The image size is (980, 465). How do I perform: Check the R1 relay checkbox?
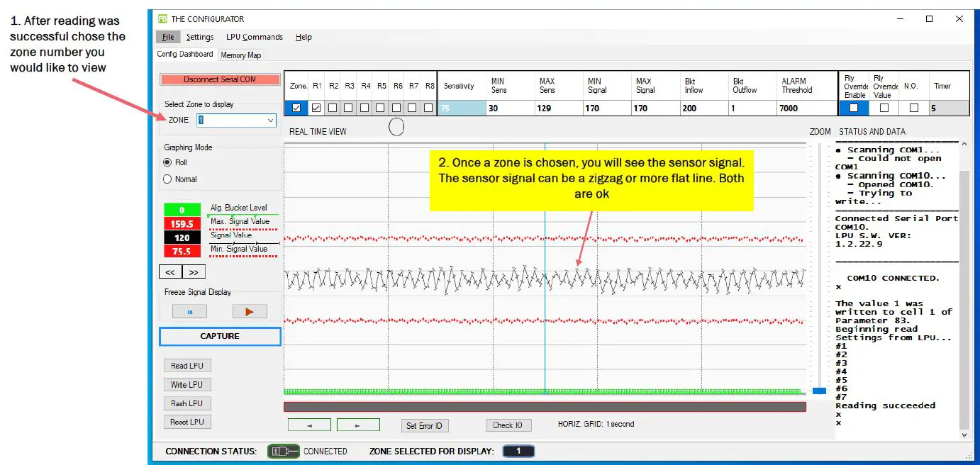click(x=317, y=108)
